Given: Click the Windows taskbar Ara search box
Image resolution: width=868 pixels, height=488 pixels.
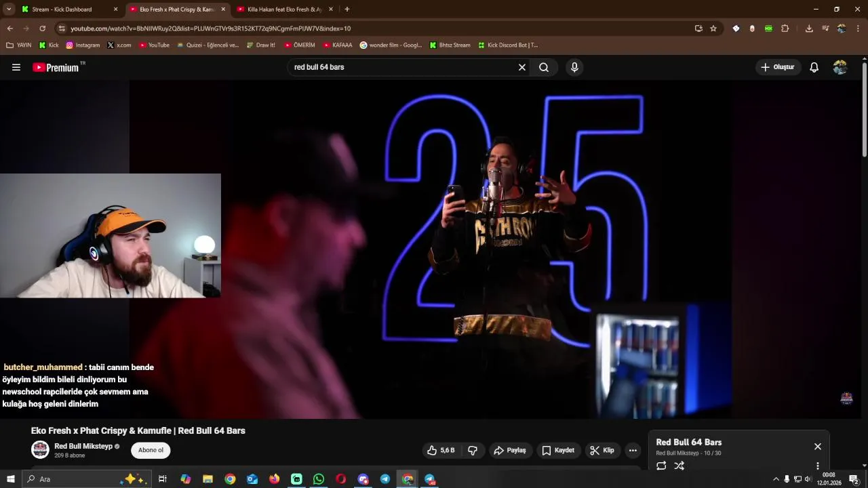Looking at the screenshot, I should [x=87, y=479].
